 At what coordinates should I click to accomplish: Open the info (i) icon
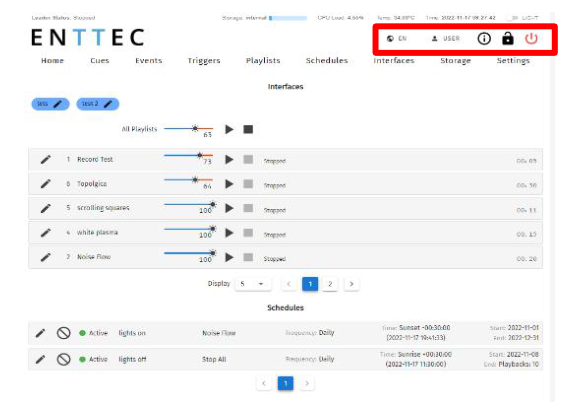tap(484, 39)
